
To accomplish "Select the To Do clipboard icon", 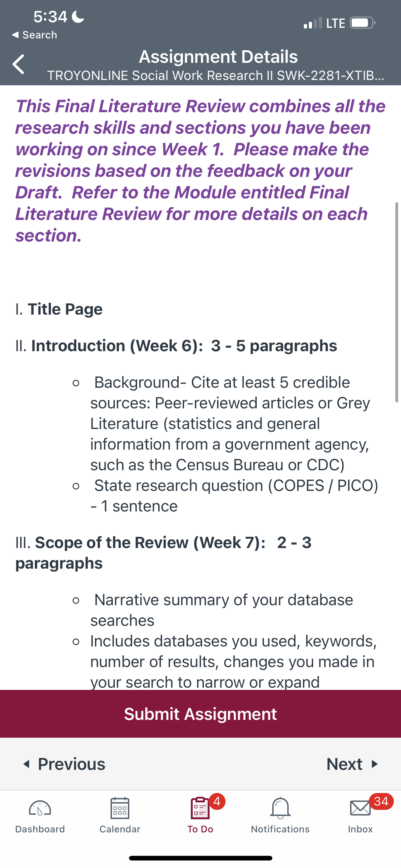I will pyautogui.click(x=200, y=808).
